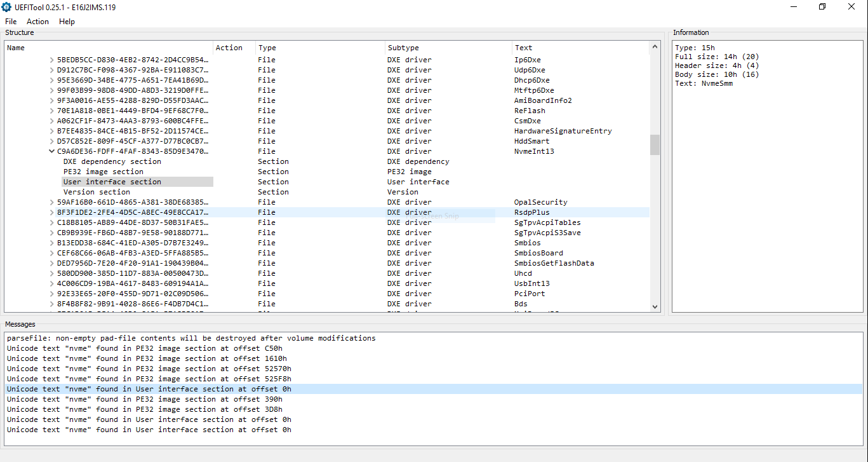Close the UEFITool window
This screenshot has height=462, width=868.
pos(851,7)
